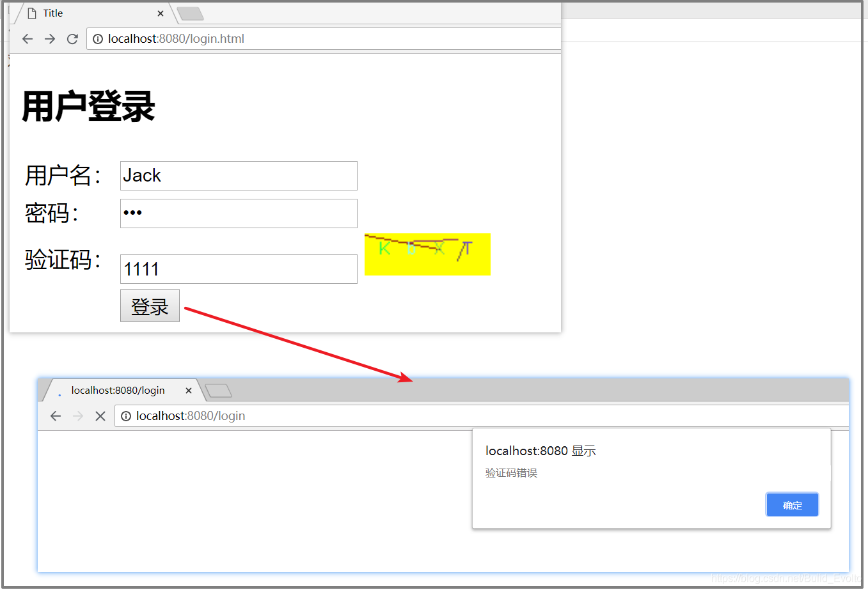Click the password input field
Screen dimensions: 868x590
coord(239,213)
